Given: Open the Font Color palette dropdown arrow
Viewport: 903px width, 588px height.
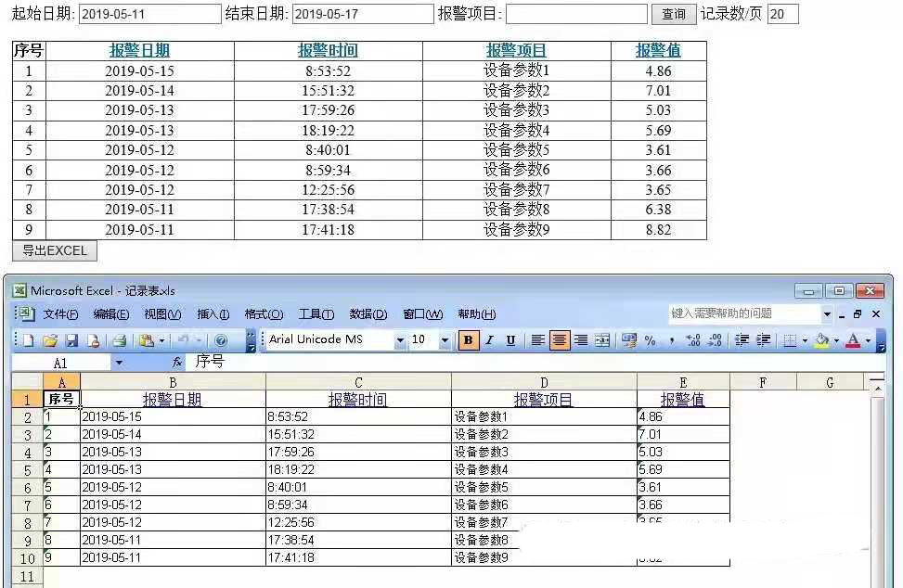Looking at the screenshot, I should pos(868,340).
